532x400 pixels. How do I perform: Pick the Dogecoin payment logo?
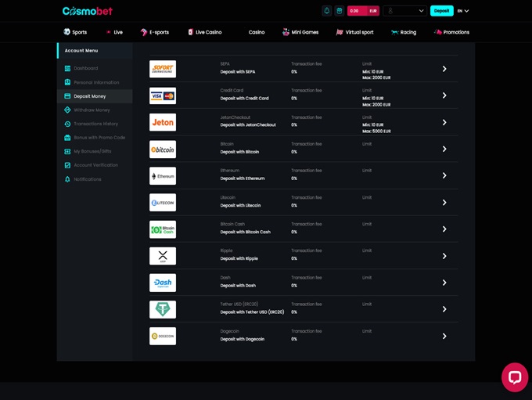click(163, 336)
